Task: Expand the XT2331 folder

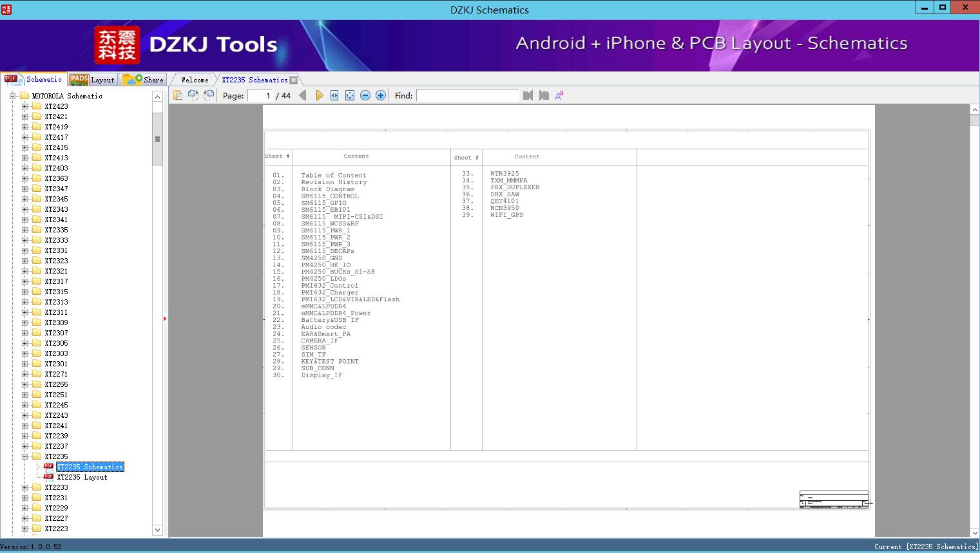Action: coord(25,250)
